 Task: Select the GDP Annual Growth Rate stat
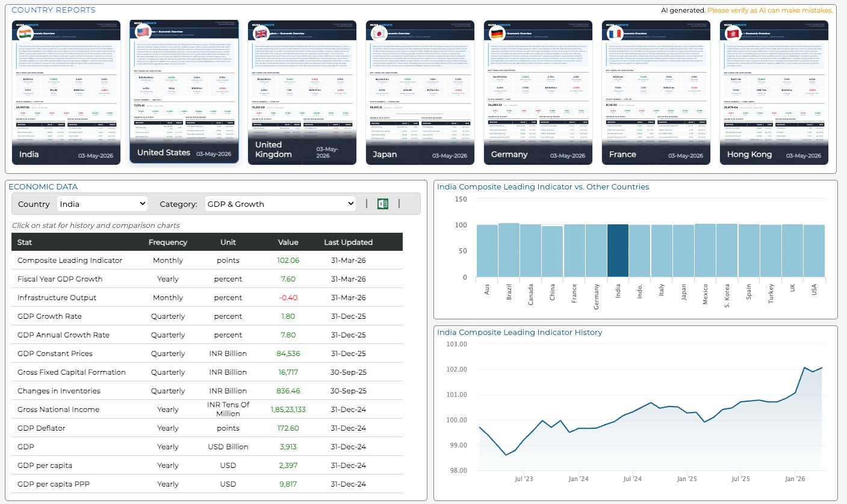(207, 335)
